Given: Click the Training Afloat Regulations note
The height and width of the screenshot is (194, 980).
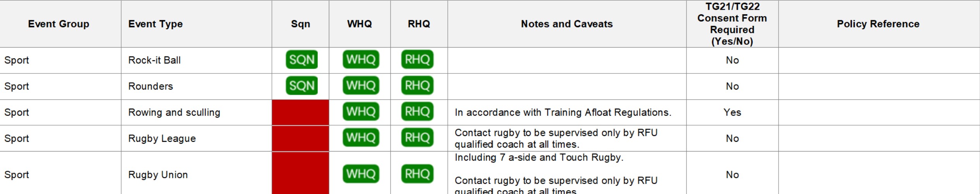Looking at the screenshot, I should [x=563, y=112].
